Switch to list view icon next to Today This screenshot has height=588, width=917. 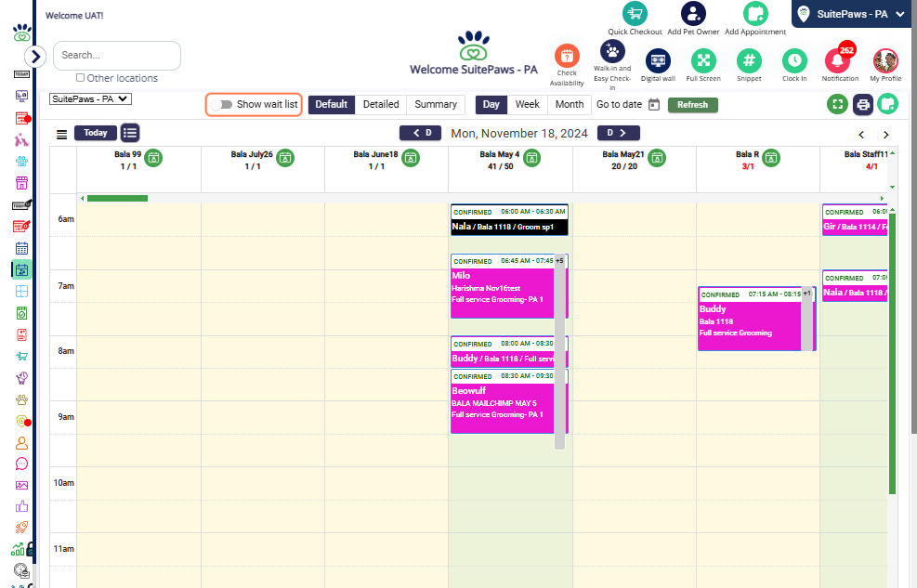[130, 133]
